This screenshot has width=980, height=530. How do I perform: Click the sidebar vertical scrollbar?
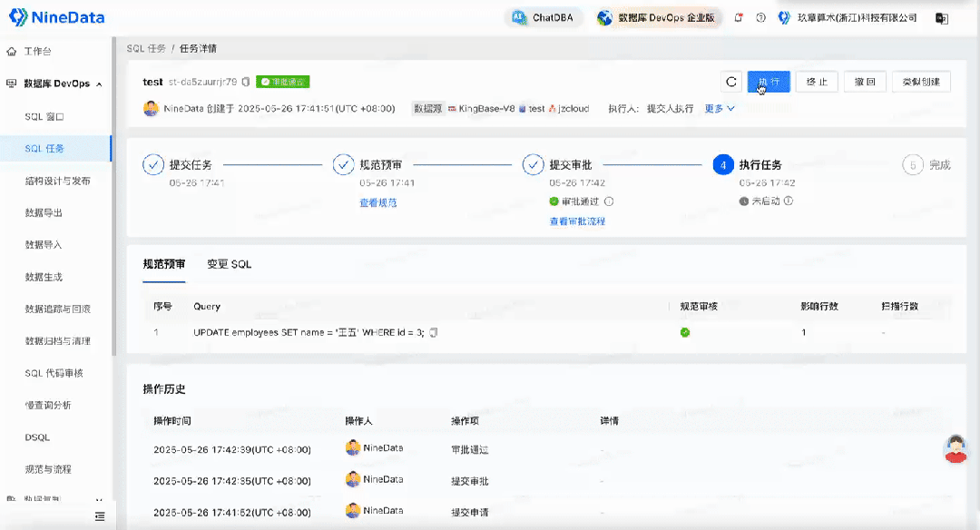point(113,197)
